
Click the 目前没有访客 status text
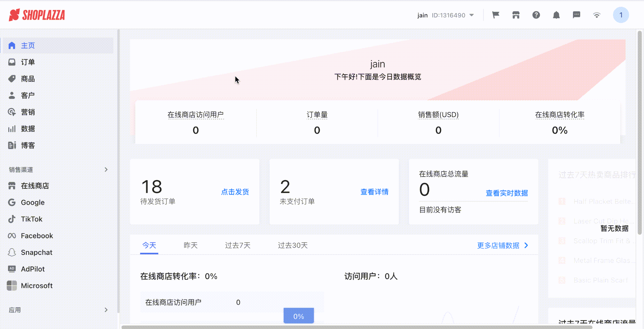click(x=440, y=210)
